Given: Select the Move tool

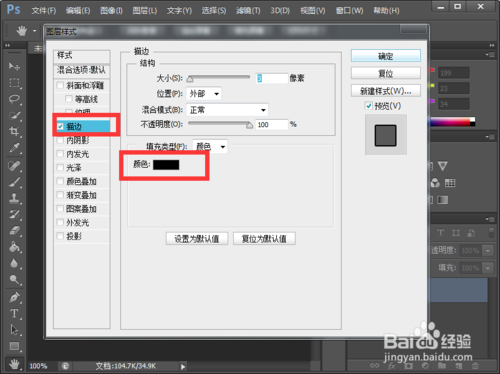Looking at the screenshot, I should (14, 66).
